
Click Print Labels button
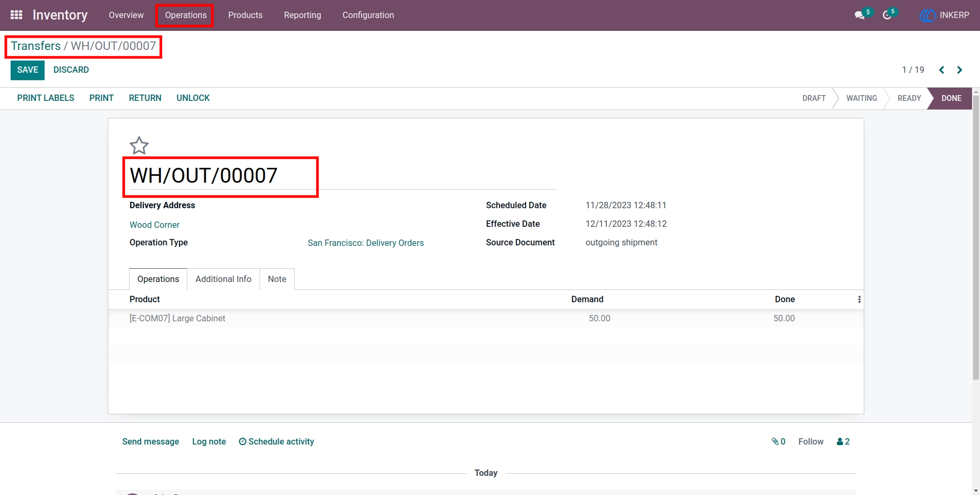[46, 98]
